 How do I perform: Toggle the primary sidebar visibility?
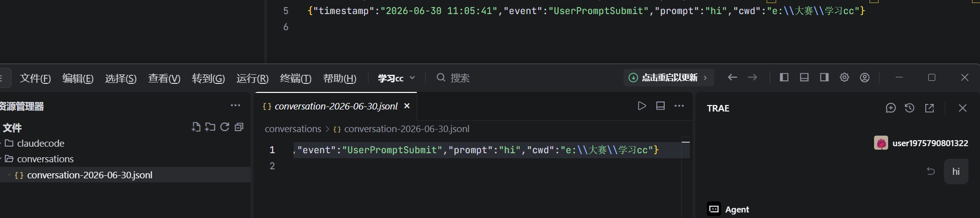click(x=784, y=77)
